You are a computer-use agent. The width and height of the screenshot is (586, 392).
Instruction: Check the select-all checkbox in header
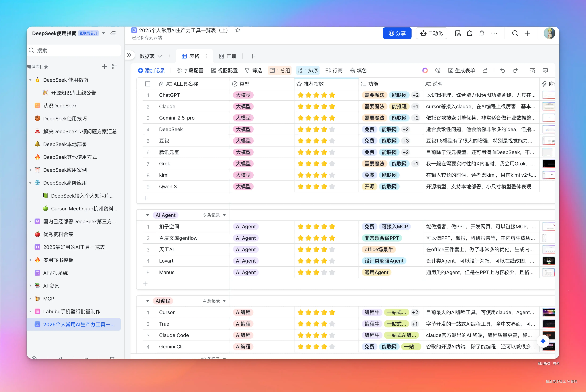148,84
